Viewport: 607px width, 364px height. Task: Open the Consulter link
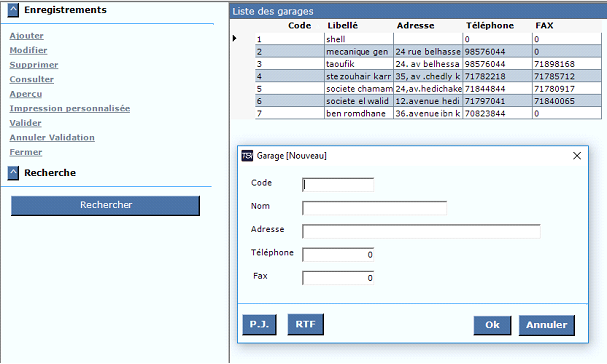coord(31,79)
